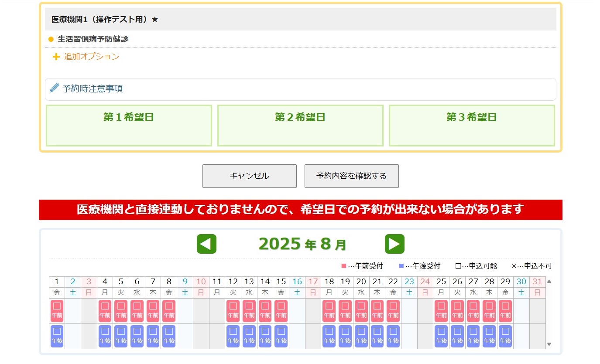Select 午前 slot on August 19
The width and height of the screenshot is (600, 364).
point(345,311)
